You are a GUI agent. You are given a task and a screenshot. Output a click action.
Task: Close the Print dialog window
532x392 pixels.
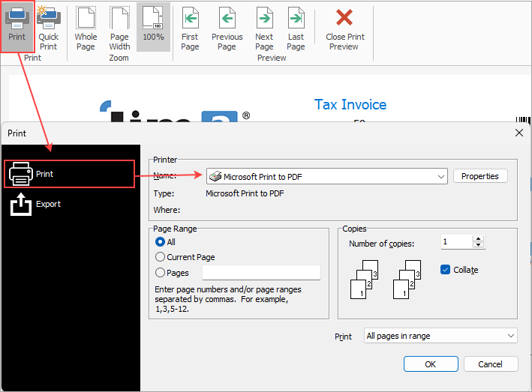[519, 133]
